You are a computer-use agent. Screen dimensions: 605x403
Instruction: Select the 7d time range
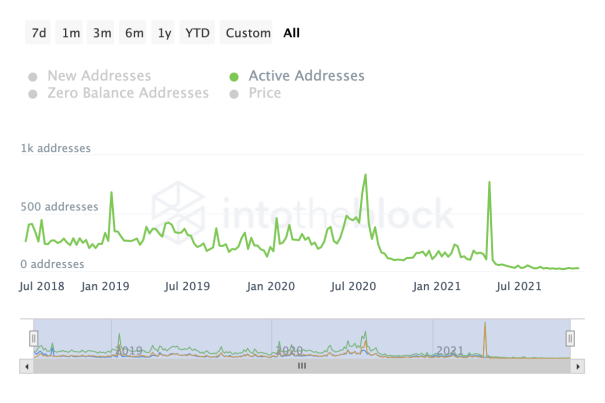tap(39, 33)
